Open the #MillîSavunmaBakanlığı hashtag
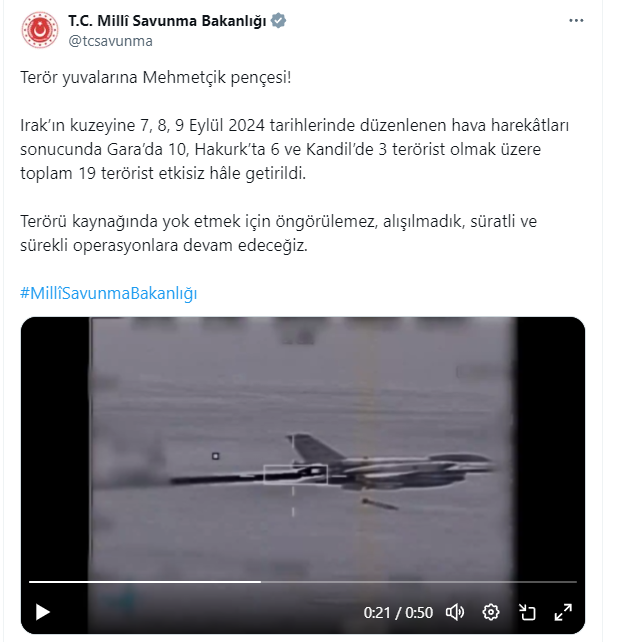Image resolution: width=622 pixels, height=642 pixels. [109, 293]
